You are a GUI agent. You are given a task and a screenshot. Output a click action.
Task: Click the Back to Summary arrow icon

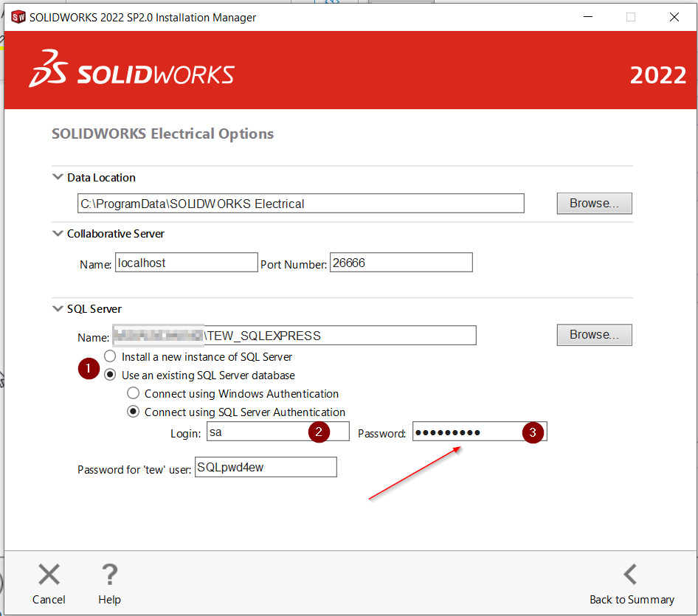(631, 575)
